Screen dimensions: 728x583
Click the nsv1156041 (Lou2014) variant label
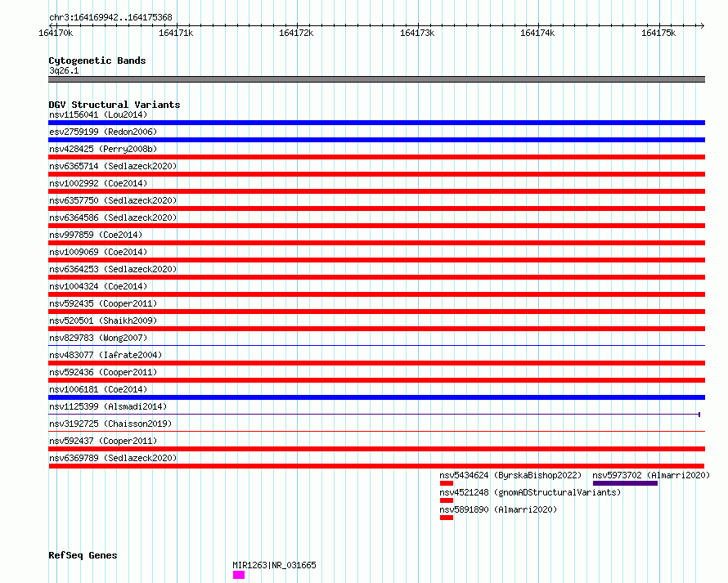(x=98, y=114)
